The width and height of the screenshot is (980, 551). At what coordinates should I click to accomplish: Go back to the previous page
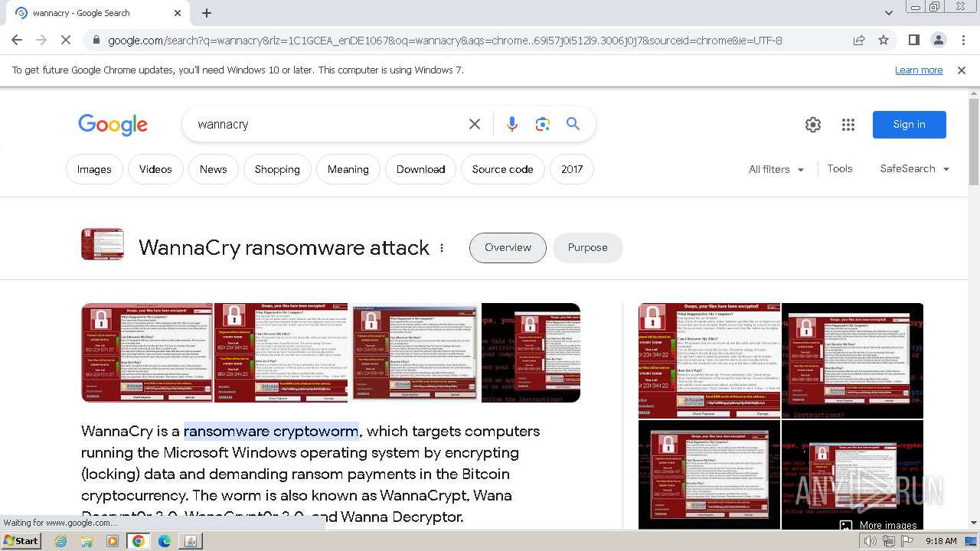tap(17, 41)
